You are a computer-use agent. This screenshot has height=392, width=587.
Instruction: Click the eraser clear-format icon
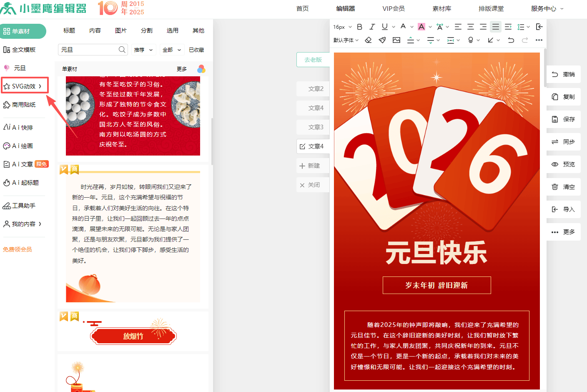click(368, 40)
